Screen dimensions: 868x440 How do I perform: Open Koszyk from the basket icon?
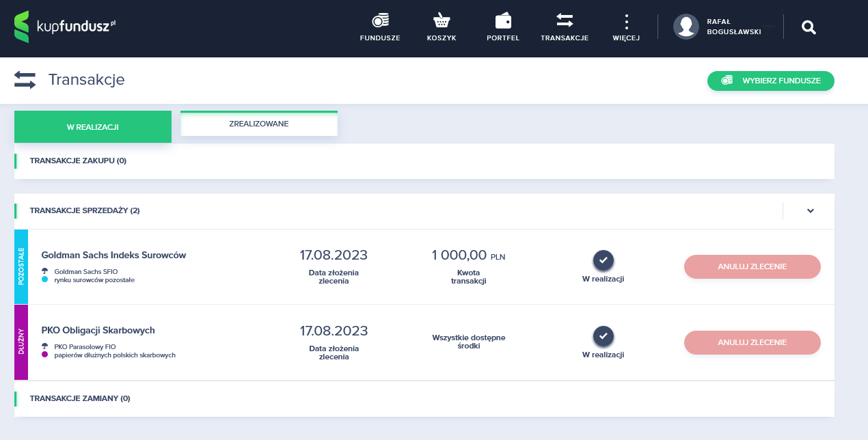442,20
